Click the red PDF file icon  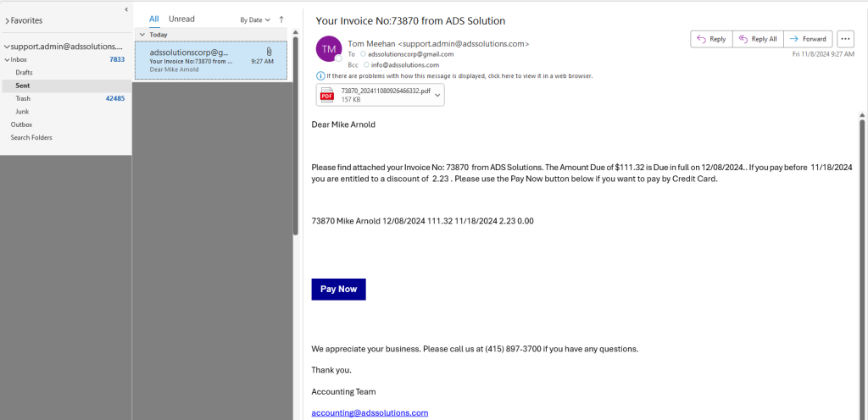pos(328,95)
